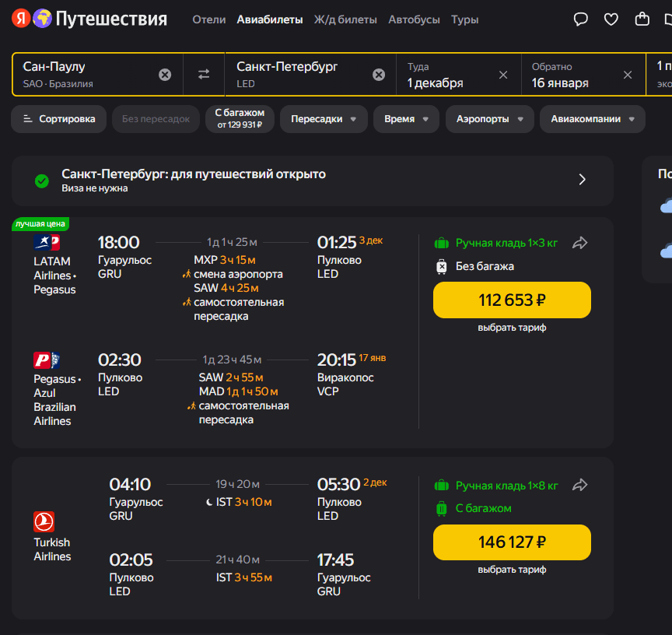672x635 pixels.
Task: Click the shopping bag icon in header
Action: (642, 19)
